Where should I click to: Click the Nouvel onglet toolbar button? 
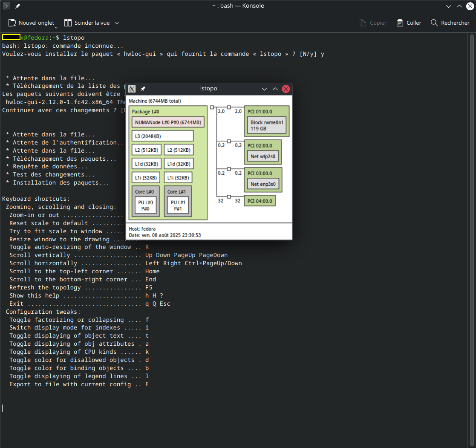(32, 23)
